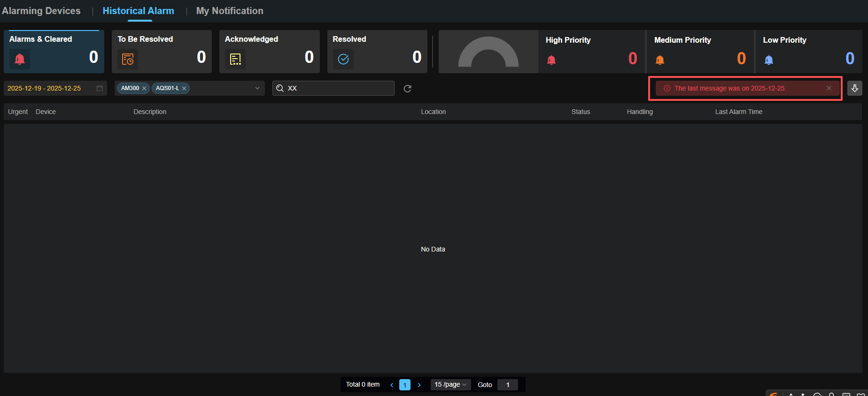This screenshot has width=868, height=396.
Task: Click the Acknowledged card icon
Action: click(235, 59)
